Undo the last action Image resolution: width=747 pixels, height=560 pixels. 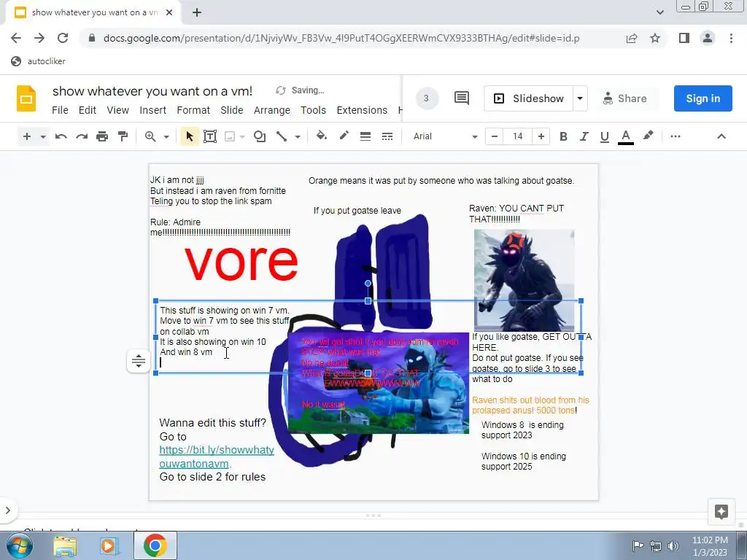61,136
